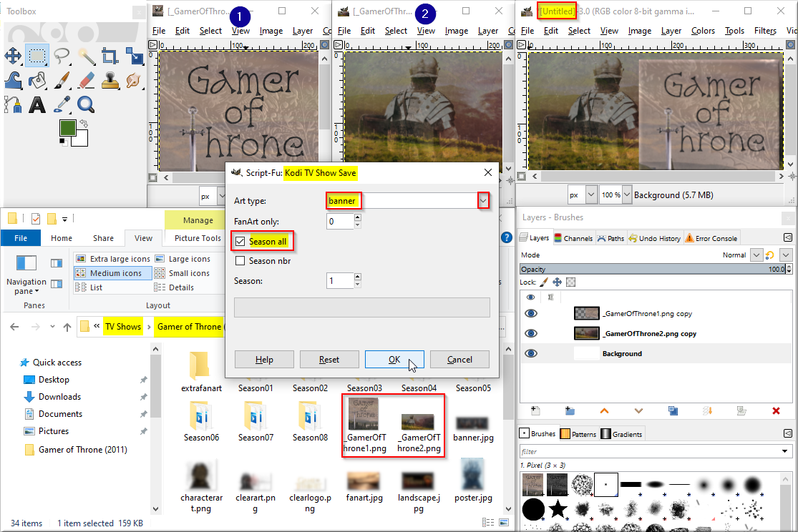This screenshot has width=798, height=532.
Task: Activate the Paths tool in the Toolbox
Action: (x=13, y=105)
